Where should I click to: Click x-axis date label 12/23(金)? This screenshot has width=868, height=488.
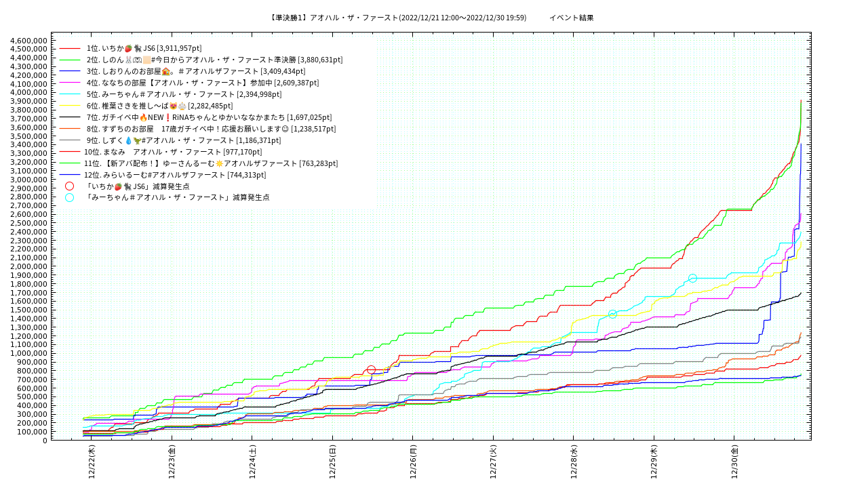(x=172, y=462)
